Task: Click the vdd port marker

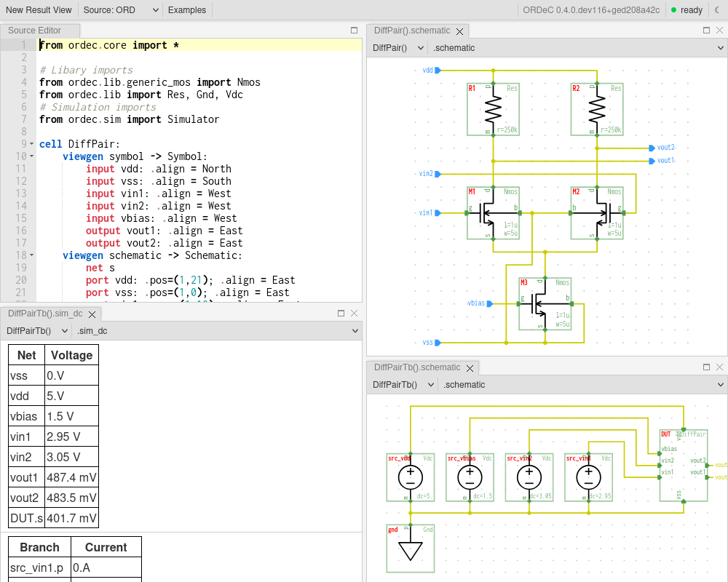Action: [438, 71]
